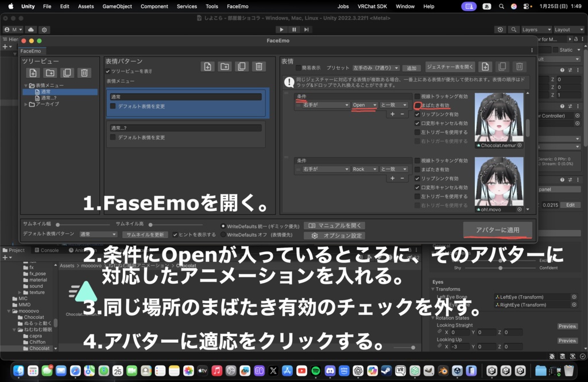The width and height of the screenshot is (588, 382).
Task: Open VRChat SDK menu
Action: [x=372, y=6]
